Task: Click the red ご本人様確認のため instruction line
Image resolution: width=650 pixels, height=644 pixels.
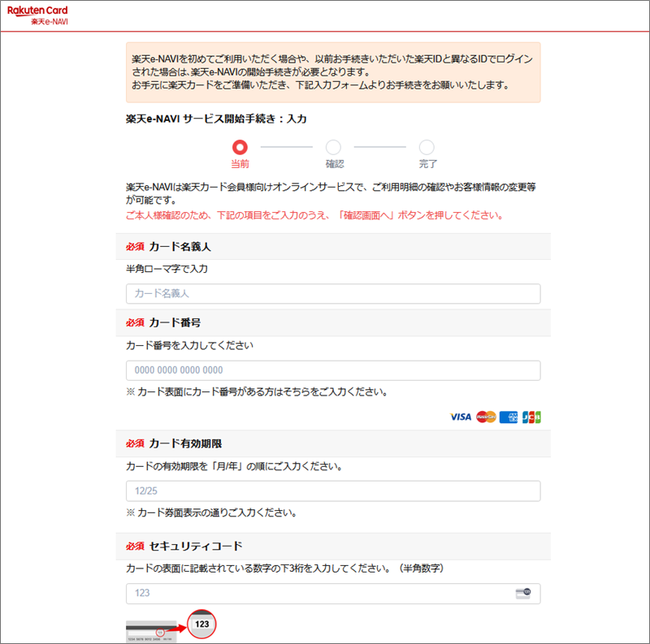Action: tap(314, 215)
